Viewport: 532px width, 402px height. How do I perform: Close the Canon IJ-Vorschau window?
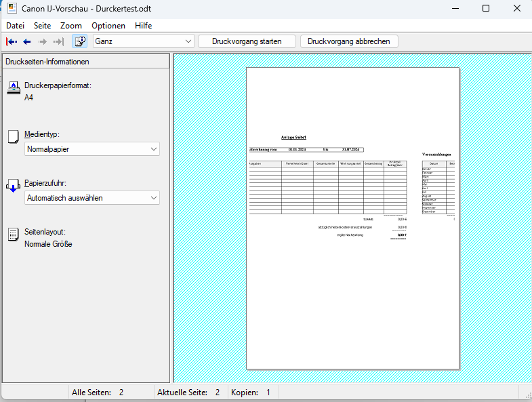(516, 8)
